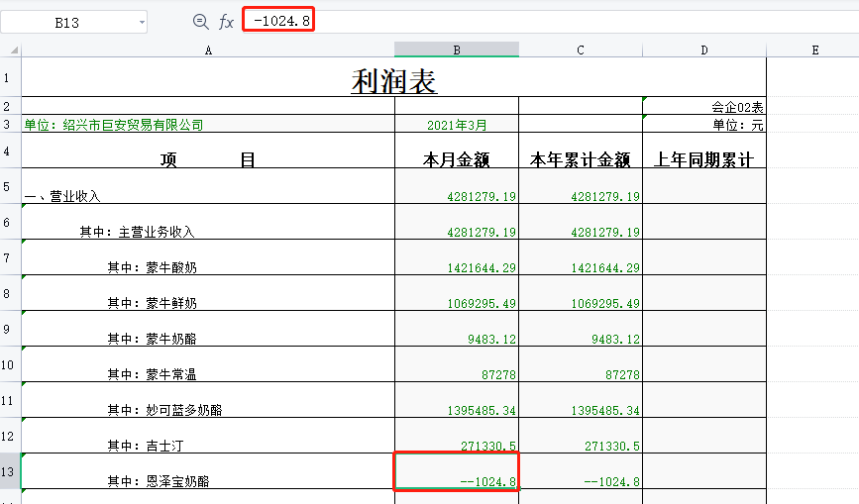Click the 其中：蒙牛酸奶 cell
This screenshot has width=859, height=504.
pos(208,257)
